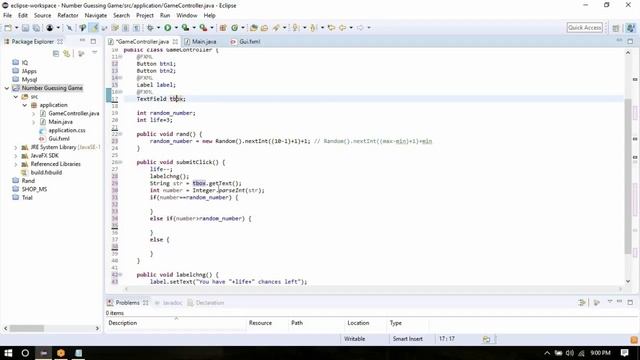Switch to the Javadoc tab
The height and width of the screenshot is (360, 640).
[169, 303]
